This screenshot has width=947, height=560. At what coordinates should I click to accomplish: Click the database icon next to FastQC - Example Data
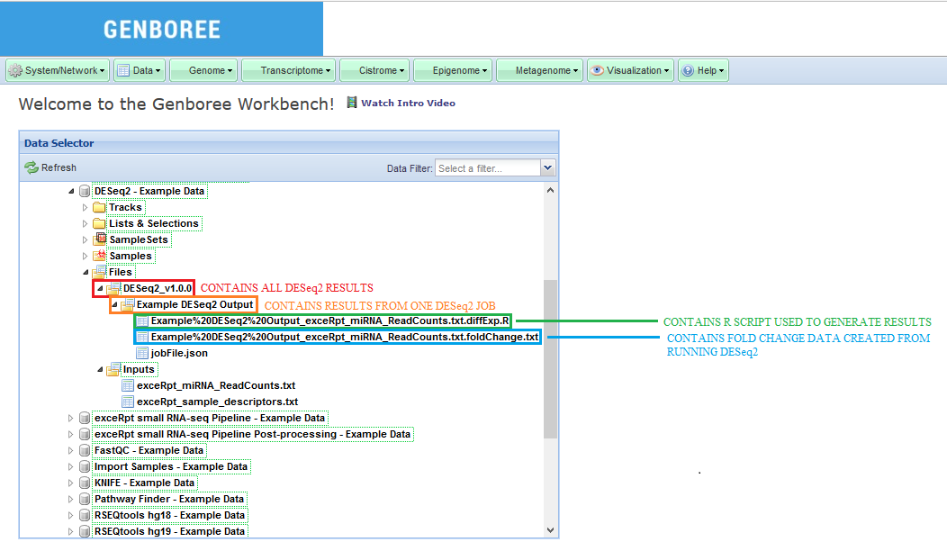(85, 451)
